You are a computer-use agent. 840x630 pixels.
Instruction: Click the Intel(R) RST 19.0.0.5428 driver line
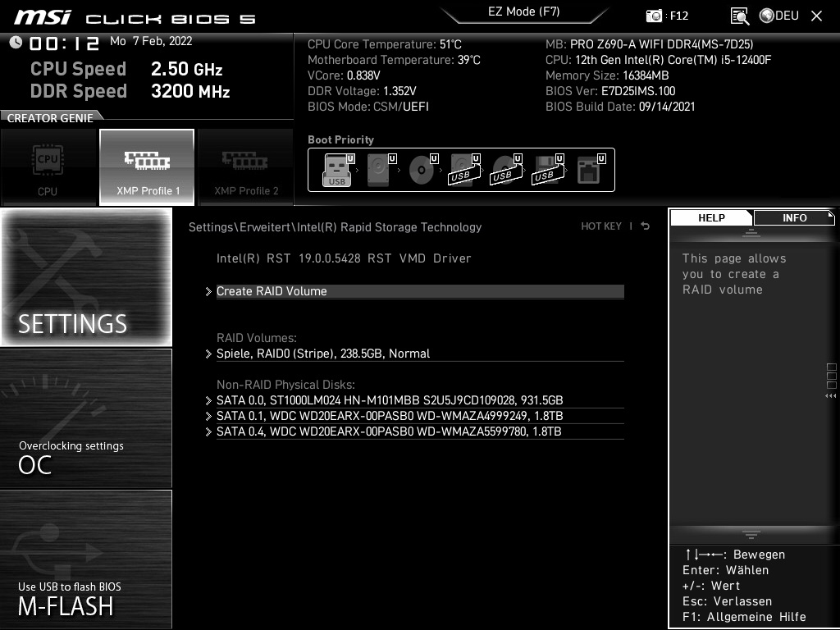tap(344, 258)
